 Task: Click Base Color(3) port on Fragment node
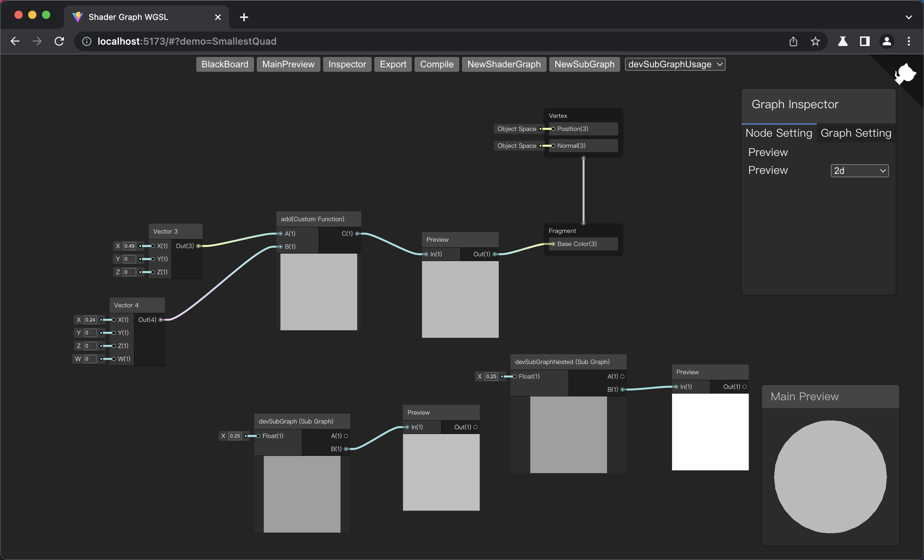(553, 244)
